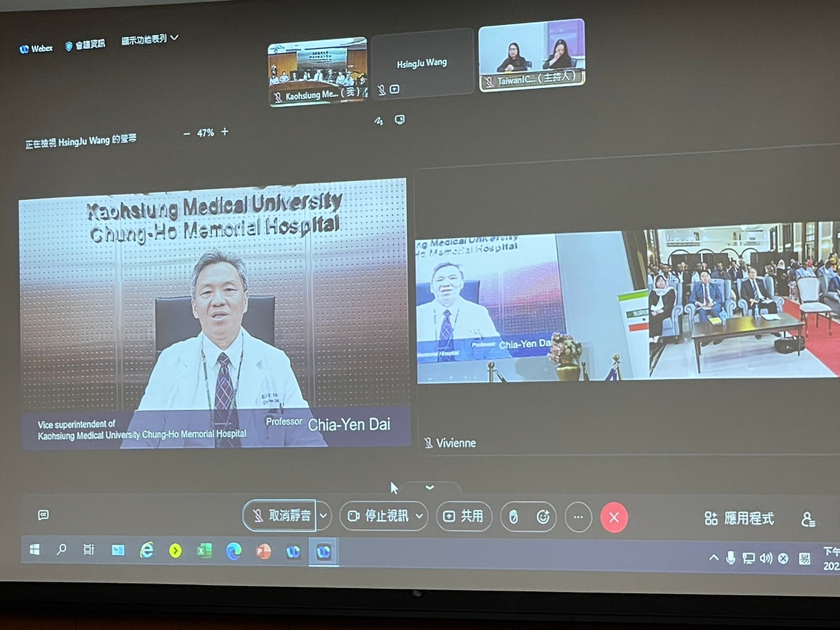Open Task View in the taskbar
This screenshot has width=840, height=630.
88,549
